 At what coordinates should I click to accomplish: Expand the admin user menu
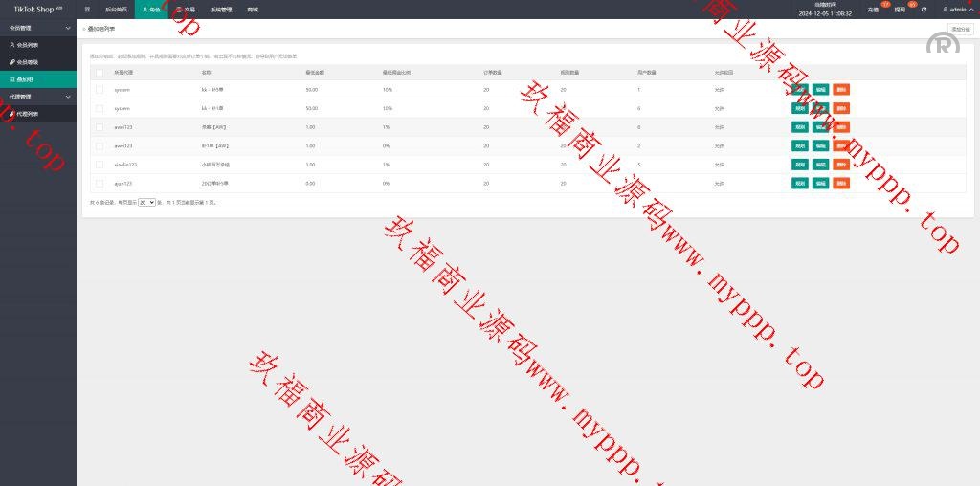pyautogui.click(x=957, y=10)
